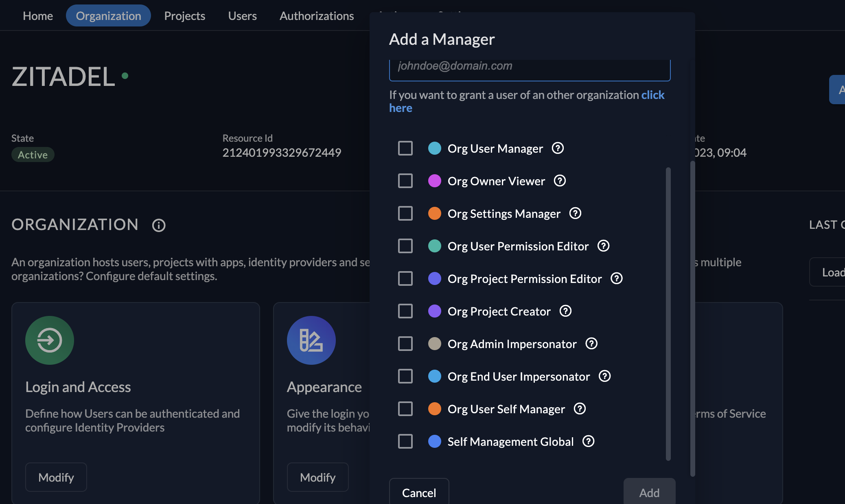Click the Add a Manager dialog heading

pos(442,39)
